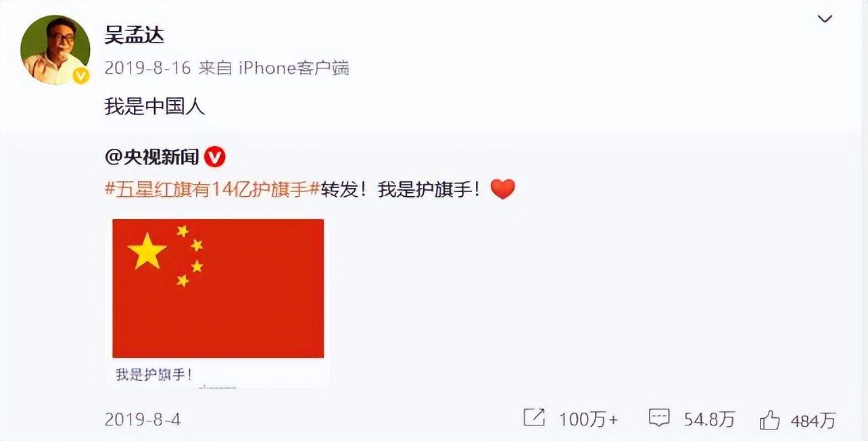The image size is (868, 441).
Task: Click the 2019-8-16 post timestamp
Action: click(147, 68)
